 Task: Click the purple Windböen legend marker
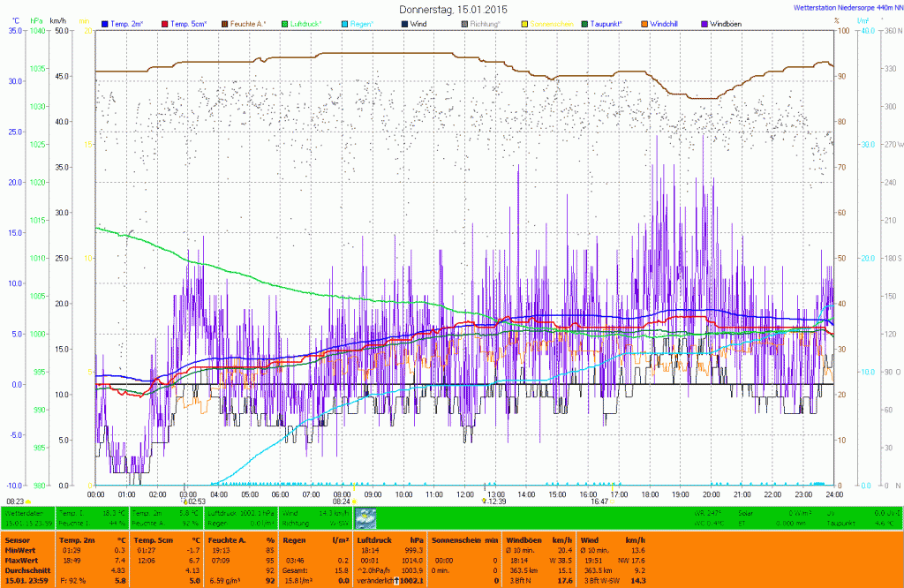tap(704, 23)
